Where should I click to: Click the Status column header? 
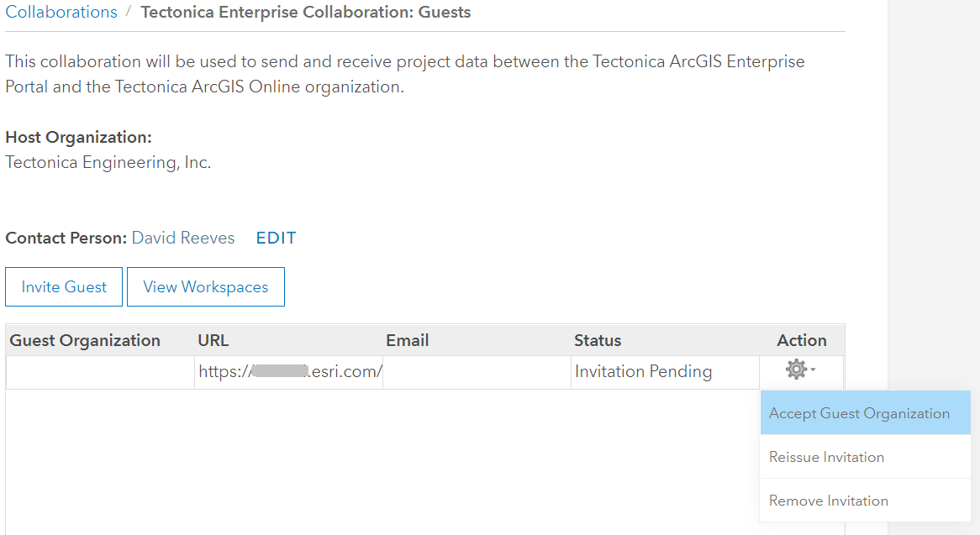click(598, 340)
